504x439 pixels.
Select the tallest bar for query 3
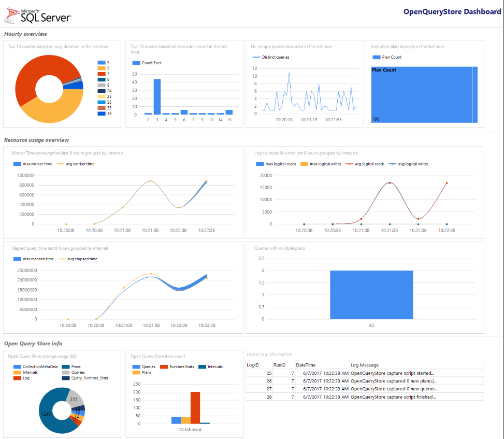click(x=157, y=97)
